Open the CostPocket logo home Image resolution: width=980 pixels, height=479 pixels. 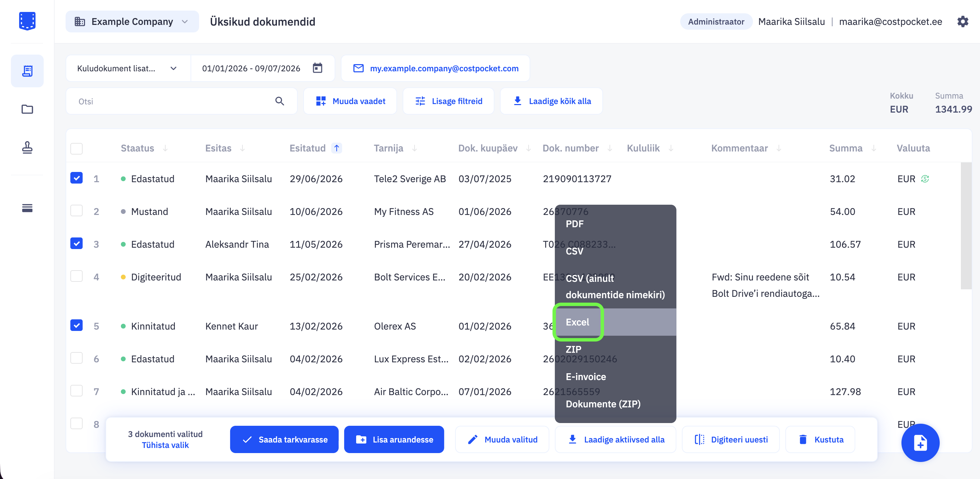(27, 21)
